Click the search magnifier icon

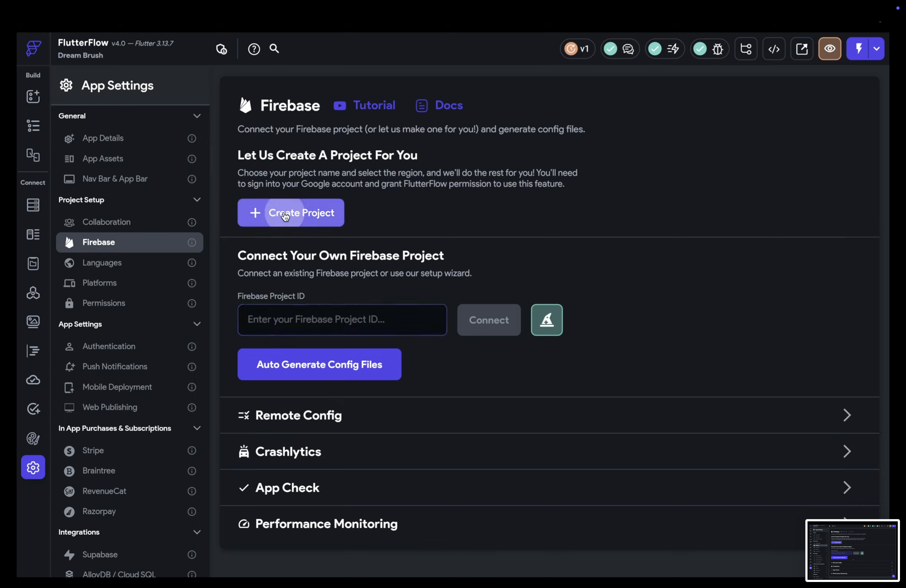pyautogui.click(x=275, y=49)
